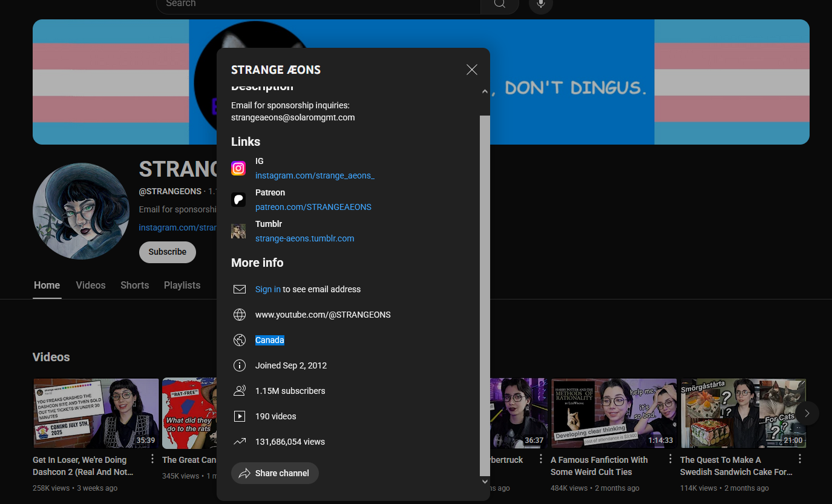Click A Famous Fanfiction video title
The width and height of the screenshot is (832, 504).
click(x=599, y=466)
